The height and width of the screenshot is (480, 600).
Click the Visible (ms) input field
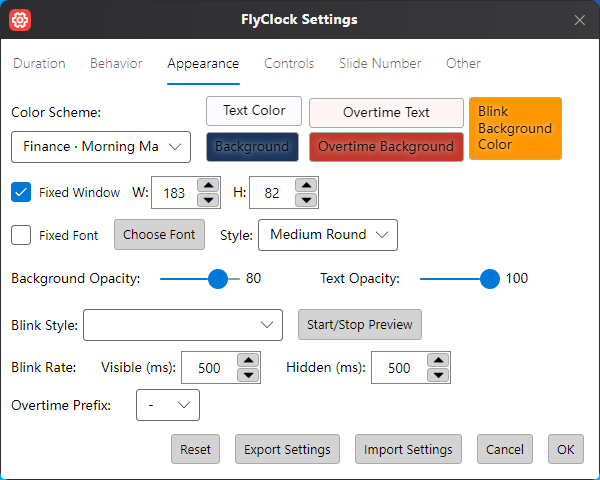point(209,367)
